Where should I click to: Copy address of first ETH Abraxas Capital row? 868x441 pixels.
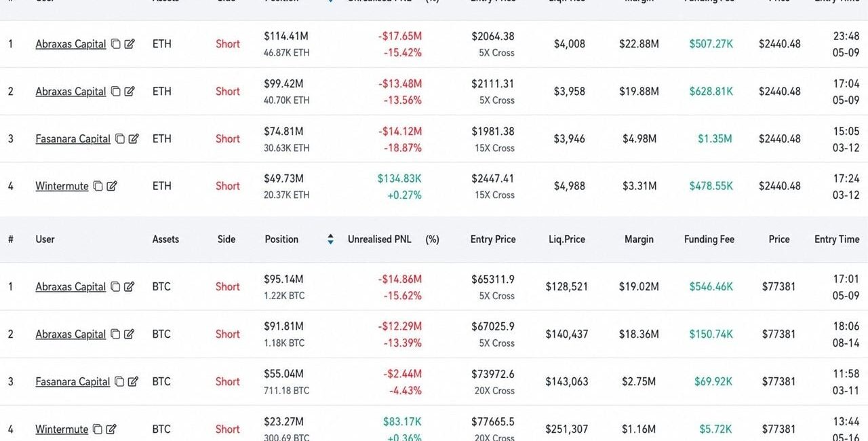pyautogui.click(x=115, y=43)
